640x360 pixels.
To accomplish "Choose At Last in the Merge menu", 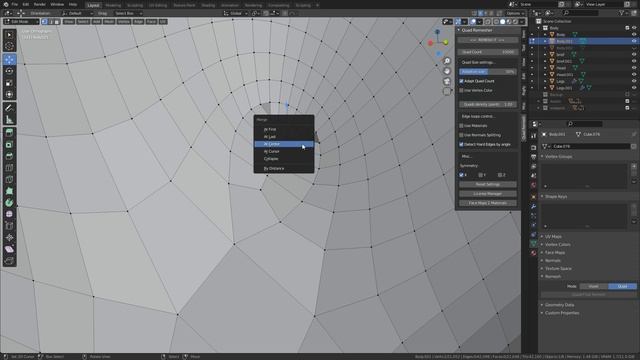I will [284, 137].
